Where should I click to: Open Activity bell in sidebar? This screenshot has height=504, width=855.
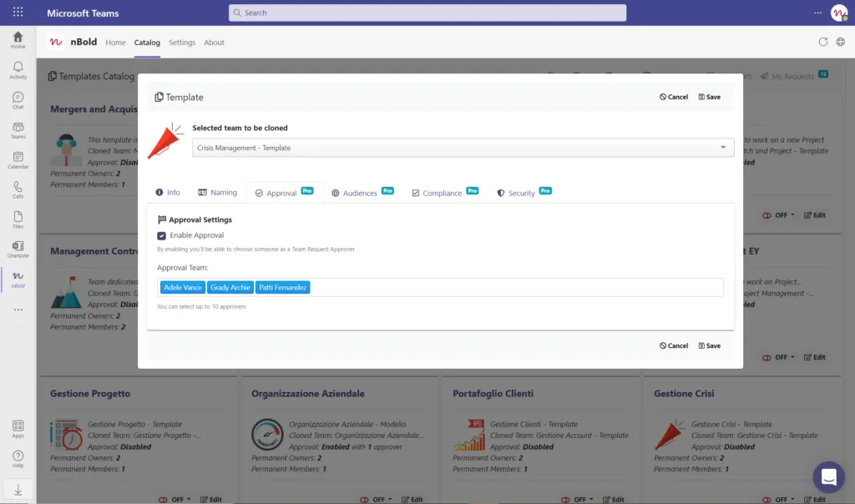click(x=18, y=70)
